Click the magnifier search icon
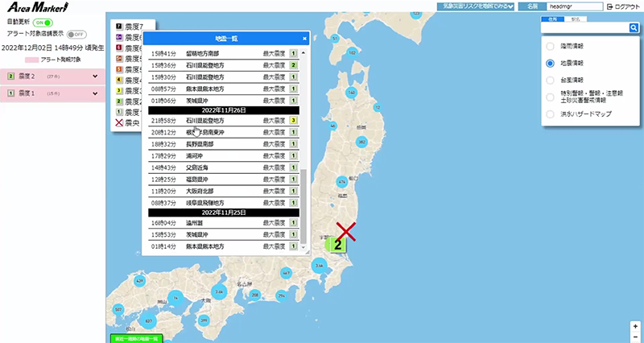The width and height of the screenshot is (644, 343). 634,28
